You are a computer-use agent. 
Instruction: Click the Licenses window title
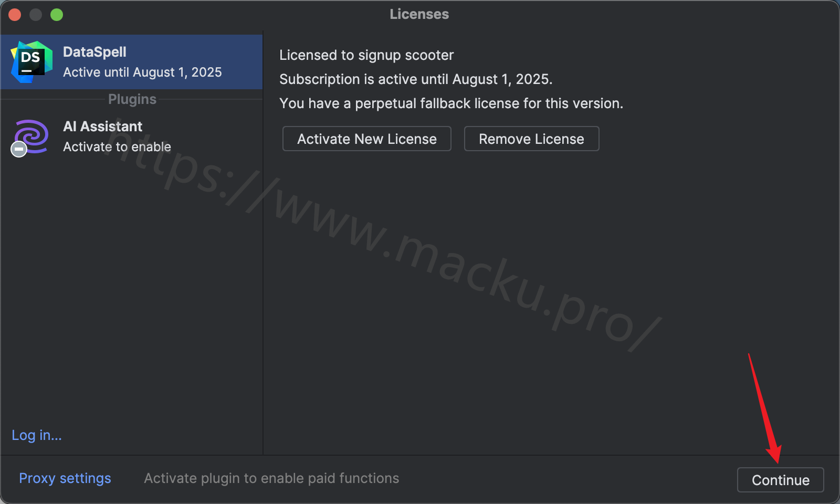(419, 14)
